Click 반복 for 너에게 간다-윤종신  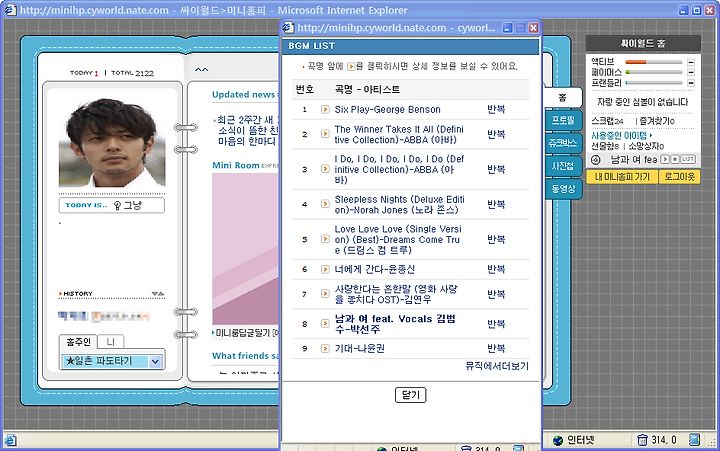tap(496, 269)
